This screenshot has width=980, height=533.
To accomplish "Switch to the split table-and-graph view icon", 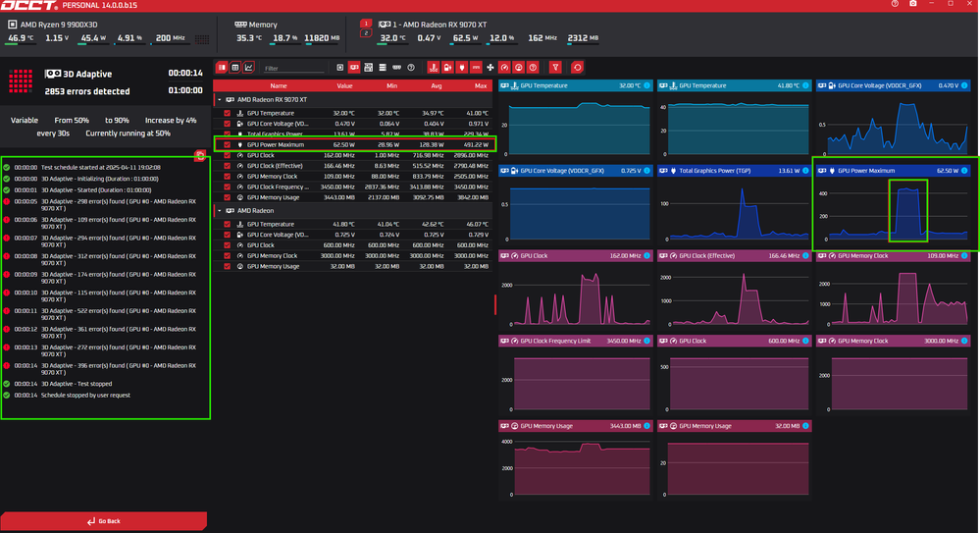I will 222,68.
